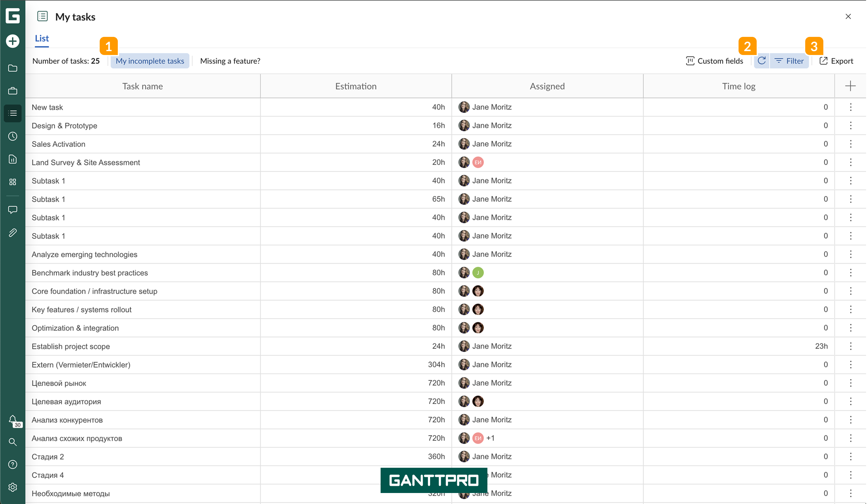Open row menu for Design & Prototype
Viewport: 868px width, 504px height.
pyautogui.click(x=851, y=126)
